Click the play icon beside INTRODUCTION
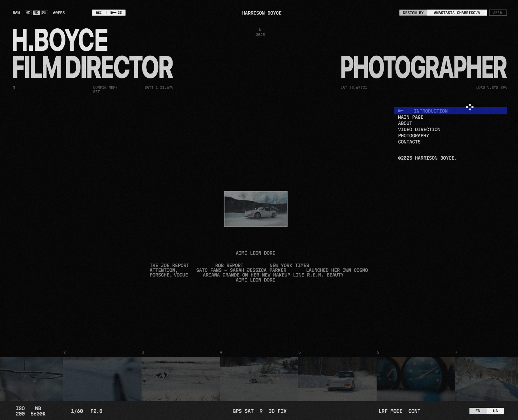This screenshot has height=420, width=518. pos(401,111)
